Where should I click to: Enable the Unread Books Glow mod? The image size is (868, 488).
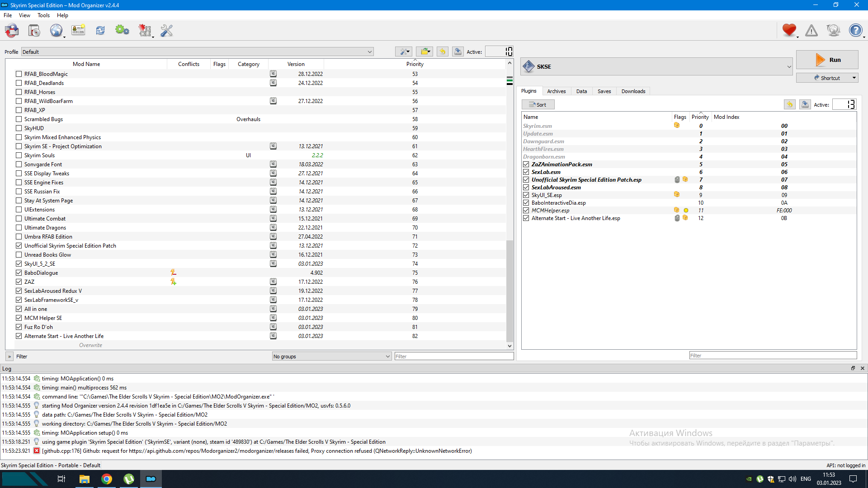click(19, 255)
